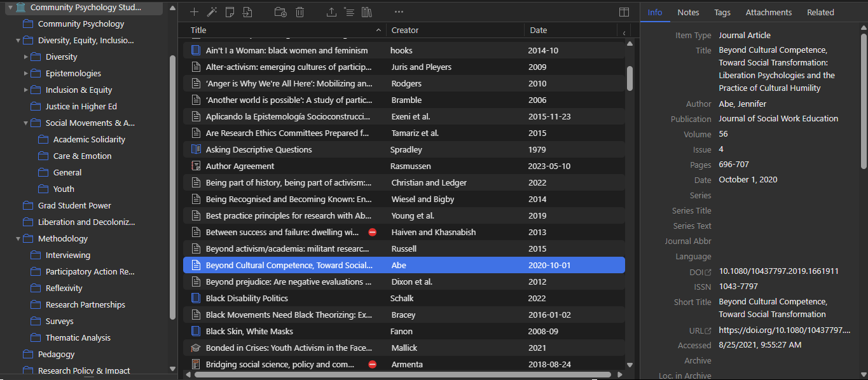Sort by the Title column header
The width and height of the screenshot is (868, 380).
click(x=285, y=30)
